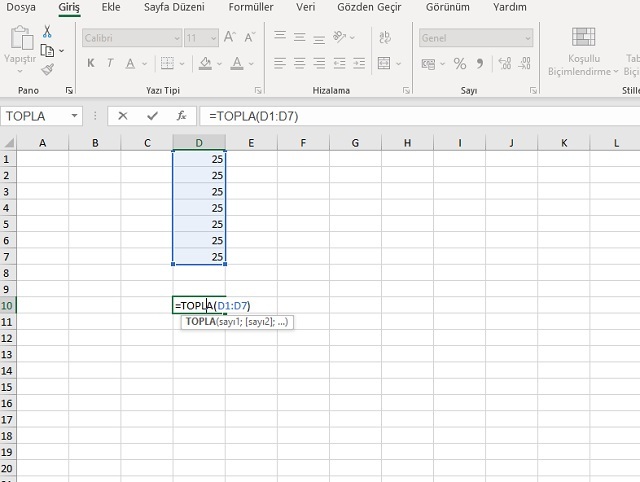Open Hizalama dialog launcher
This screenshot has height=482, width=640.
(406, 91)
